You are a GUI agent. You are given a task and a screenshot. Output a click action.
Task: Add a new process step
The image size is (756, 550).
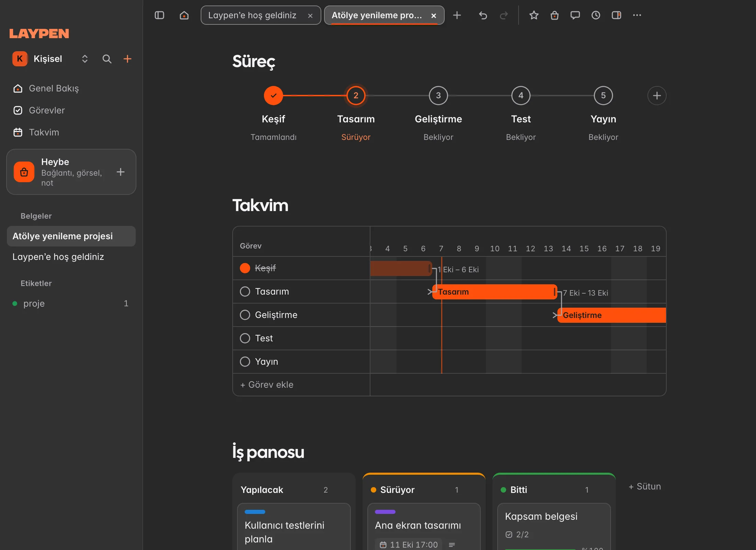tap(657, 96)
